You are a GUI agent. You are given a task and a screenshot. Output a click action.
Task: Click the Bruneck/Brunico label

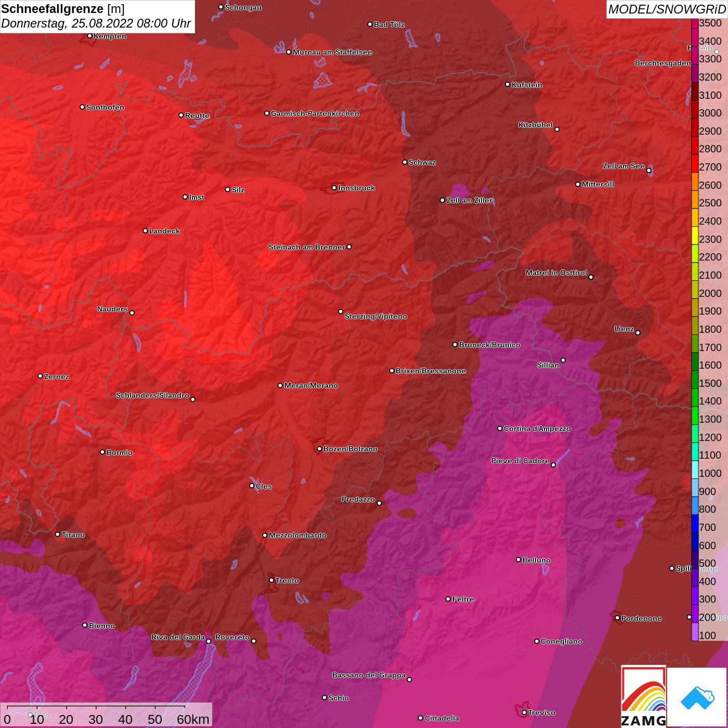489,345
